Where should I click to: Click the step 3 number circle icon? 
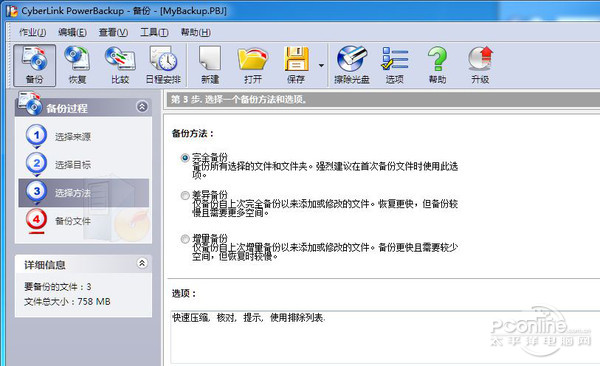click(36, 191)
